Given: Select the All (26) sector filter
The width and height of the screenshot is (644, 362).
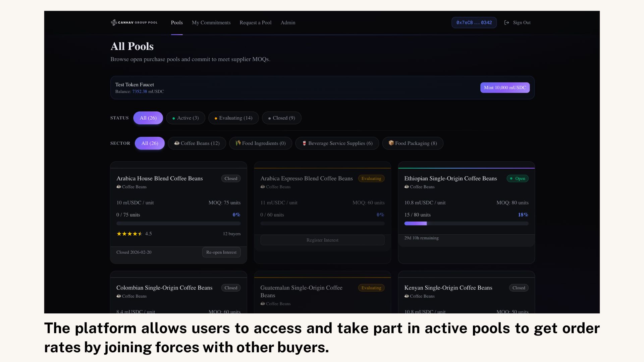Looking at the screenshot, I should pos(150,143).
